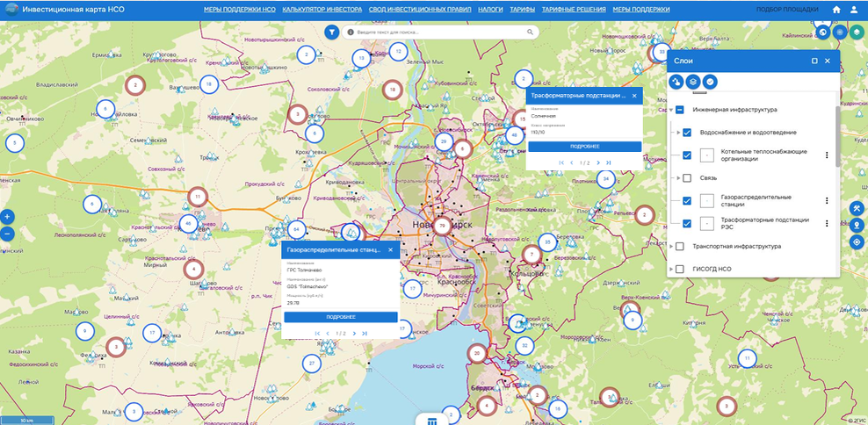
Task: Open ТАРИФЫ menu item
Action: click(522, 10)
